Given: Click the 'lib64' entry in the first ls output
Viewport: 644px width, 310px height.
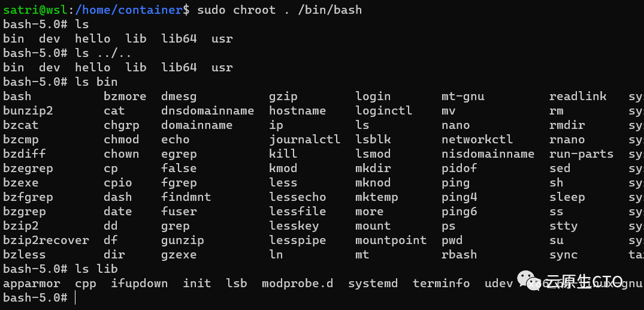Looking at the screenshot, I should pos(179,38).
